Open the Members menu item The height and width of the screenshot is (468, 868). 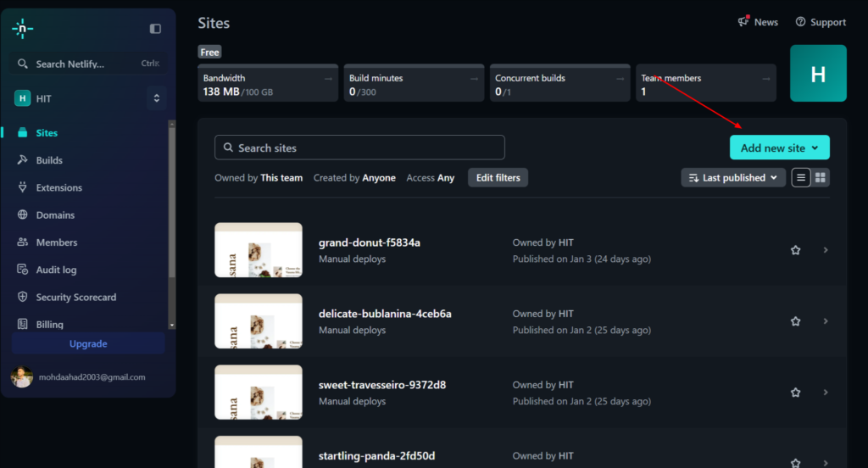click(x=57, y=242)
